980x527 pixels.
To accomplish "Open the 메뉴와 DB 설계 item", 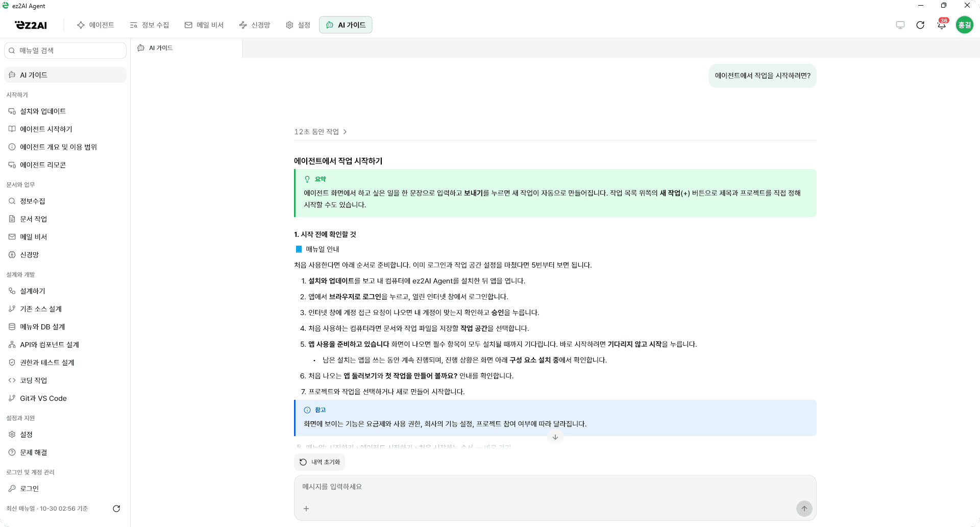I will (x=65, y=327).
